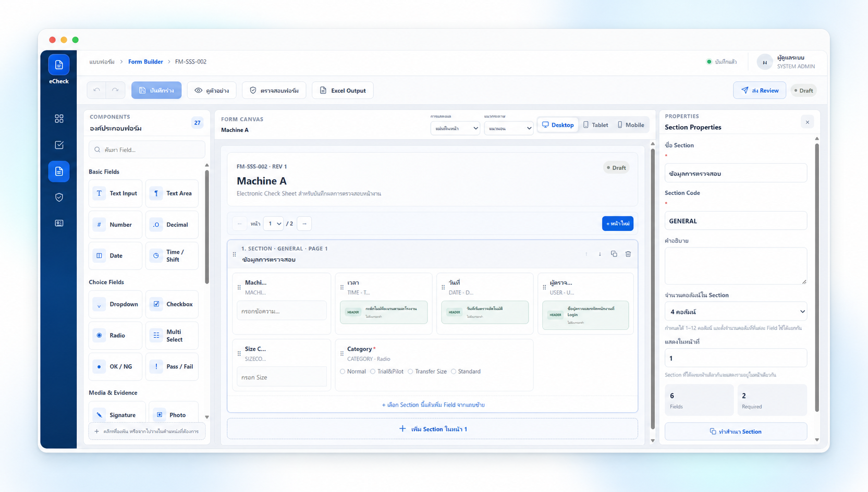Close the Section Properties panel
This screenshot has height=492, width=868.
pos(808,122)
